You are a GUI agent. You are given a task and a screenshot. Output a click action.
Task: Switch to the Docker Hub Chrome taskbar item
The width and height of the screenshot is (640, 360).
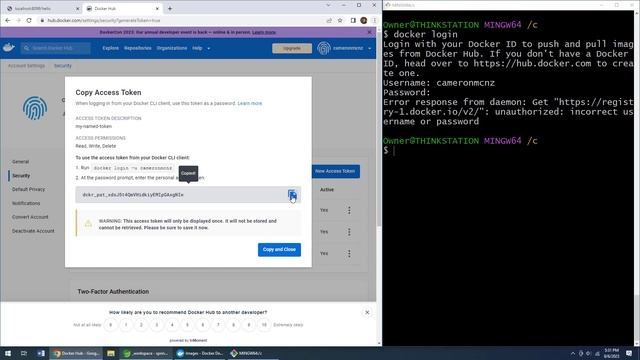76,353
